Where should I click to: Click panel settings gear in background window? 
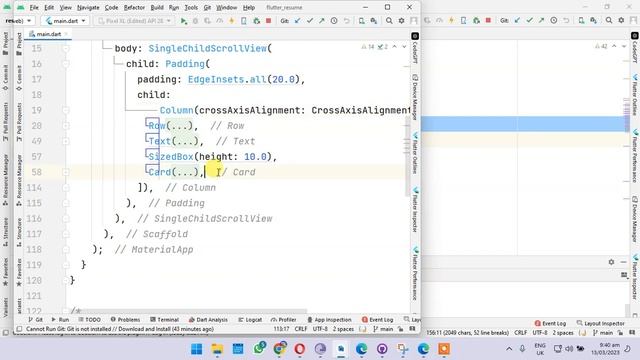pos(611,262)
